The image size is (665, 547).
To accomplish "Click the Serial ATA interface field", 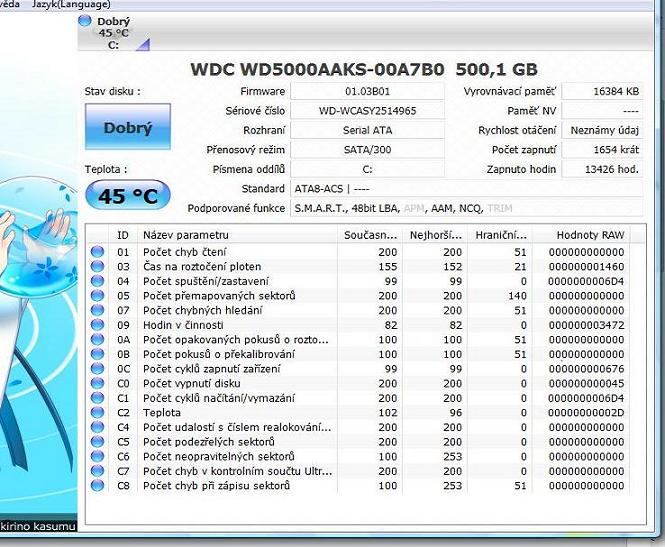I will coord(367,130).
